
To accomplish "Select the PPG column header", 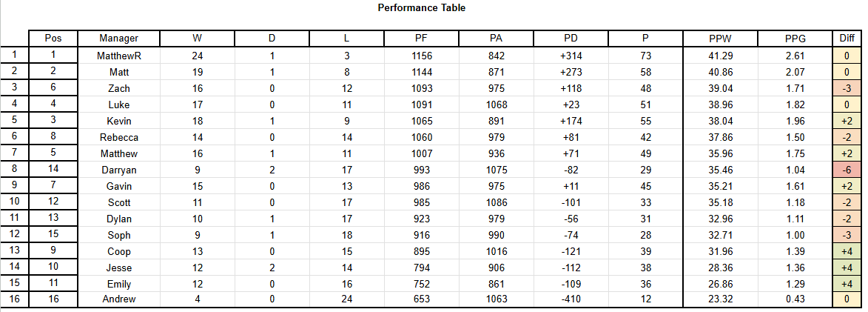I will [x=795, y=39].
